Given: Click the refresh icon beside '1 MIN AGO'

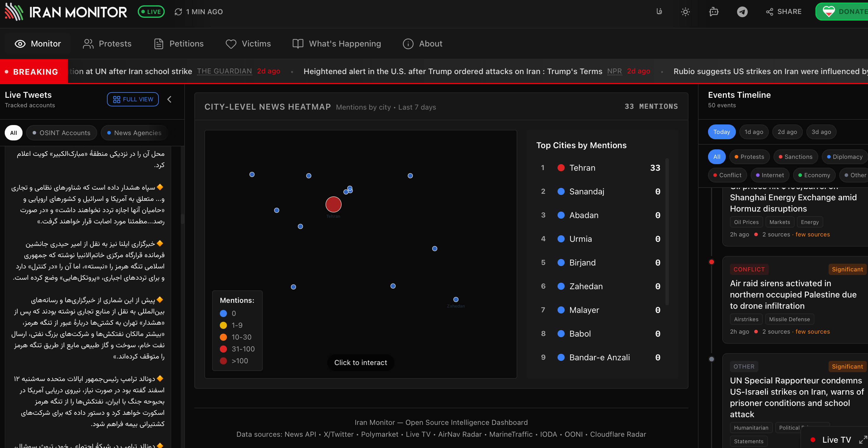Looking at the screenshot, I should tap(178, 12).
